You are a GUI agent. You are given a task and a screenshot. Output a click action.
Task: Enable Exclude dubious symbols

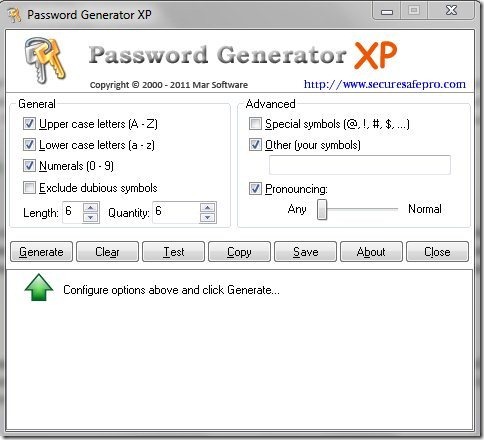click(29, 188)
